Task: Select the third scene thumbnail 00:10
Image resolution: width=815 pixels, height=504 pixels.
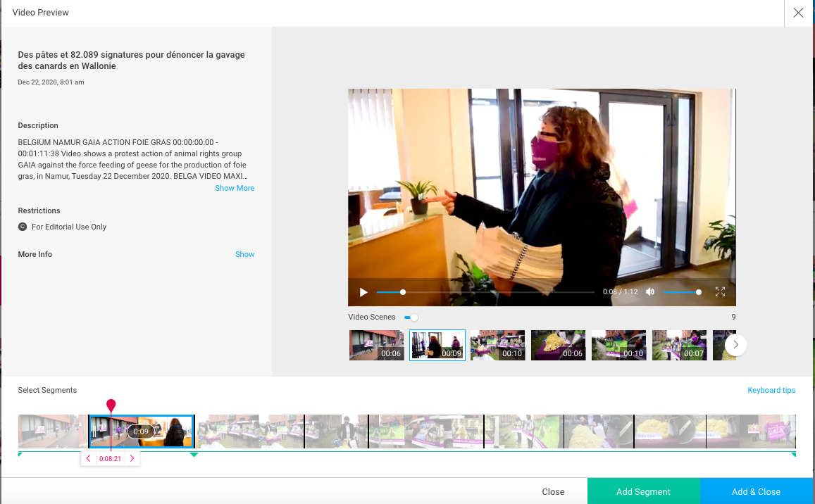Action: coord(497,345)
